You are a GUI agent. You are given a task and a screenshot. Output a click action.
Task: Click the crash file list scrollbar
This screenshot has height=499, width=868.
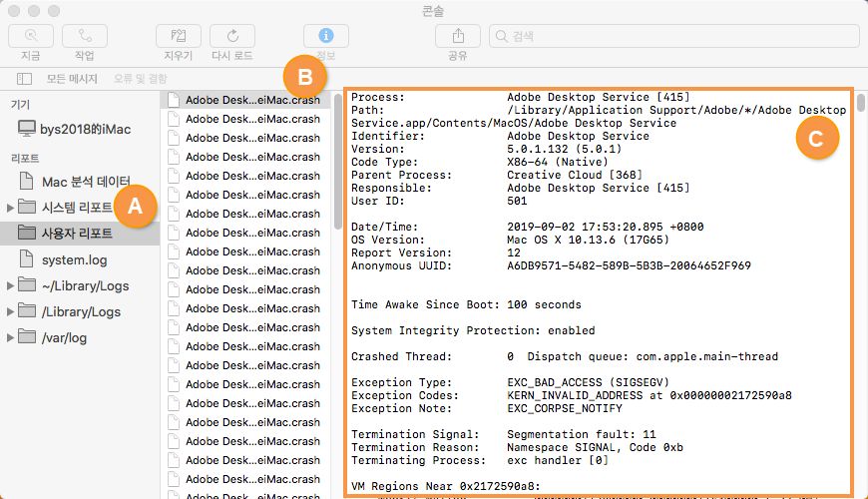pyautogui.click(x=338, y=162)
